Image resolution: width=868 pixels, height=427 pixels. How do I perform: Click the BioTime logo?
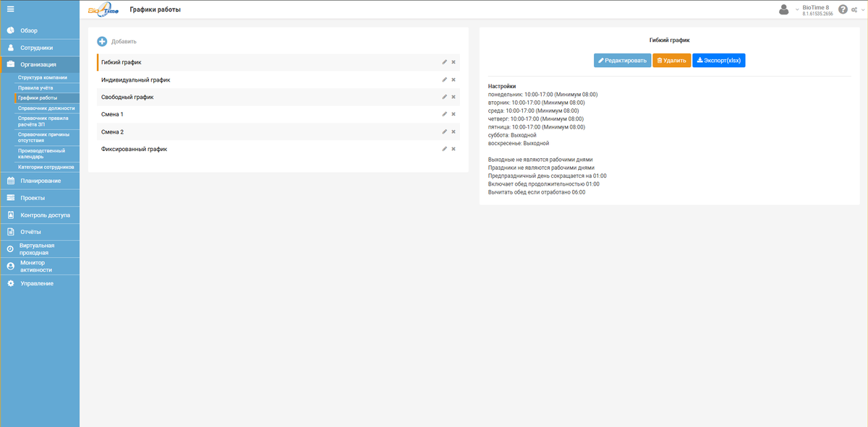pos(103,9)
